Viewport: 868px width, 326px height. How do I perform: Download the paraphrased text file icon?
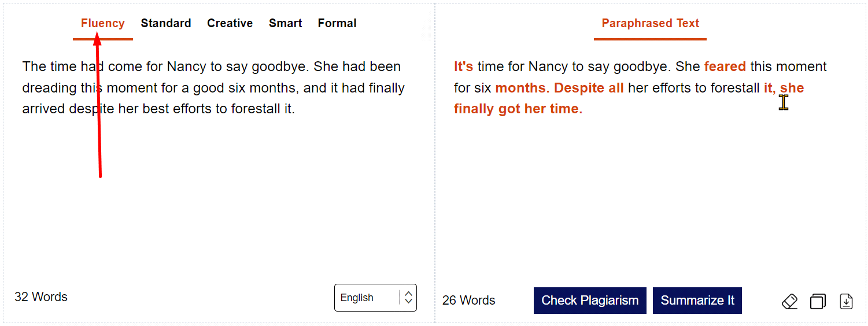click(846, 302)
